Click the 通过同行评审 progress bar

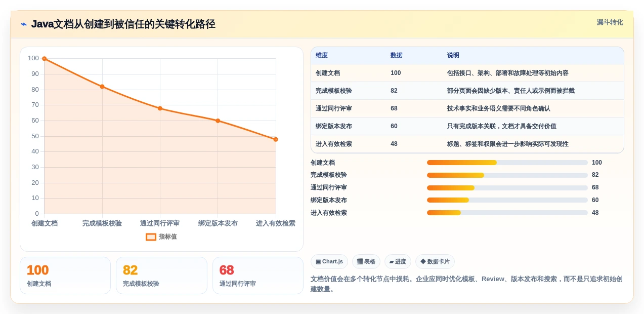pyautogui.click(x=507, y=188)
